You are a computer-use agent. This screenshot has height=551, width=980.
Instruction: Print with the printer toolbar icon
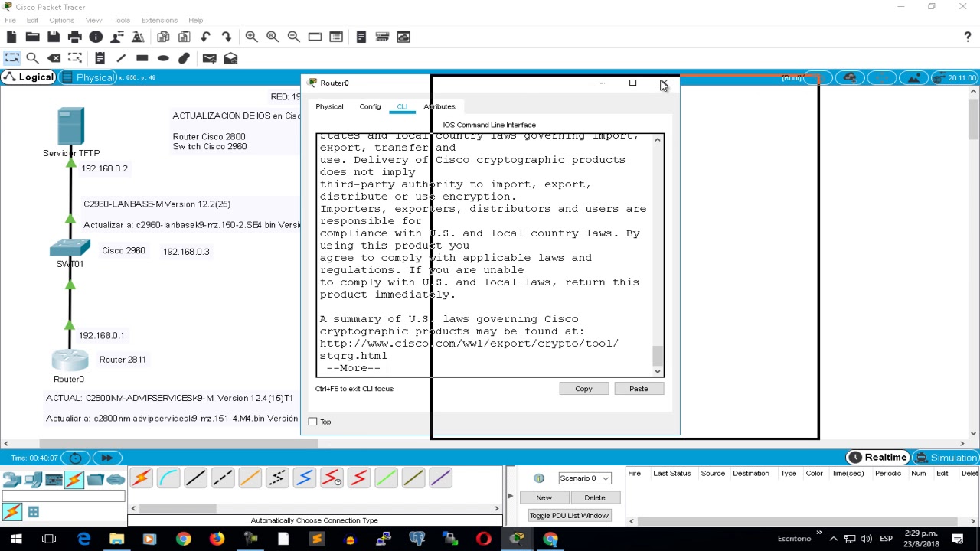click(75, 37)
